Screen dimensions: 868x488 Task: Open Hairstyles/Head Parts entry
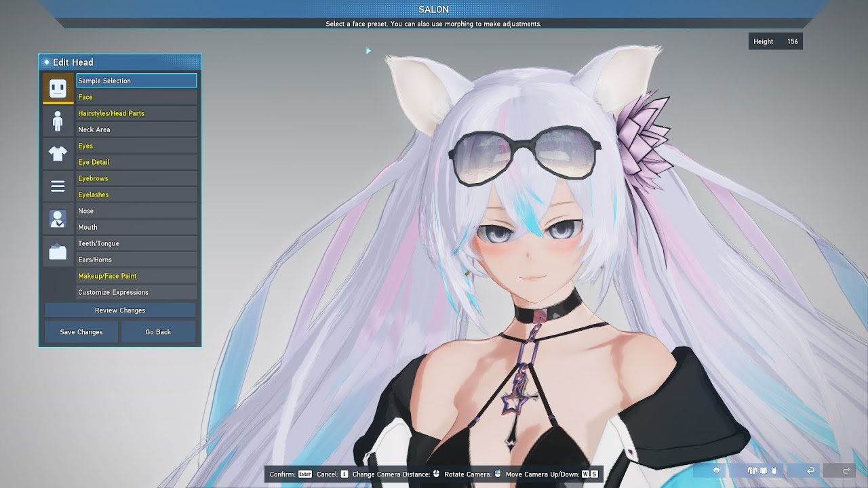pyautogui.click(x=136, y=113)
